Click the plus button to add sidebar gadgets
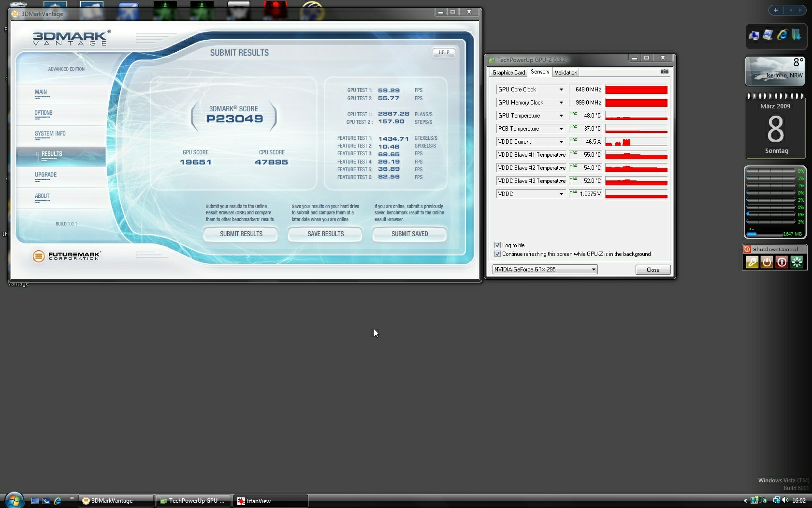The width and height of the screenshot is (812, 508). (x=775, y=10)
